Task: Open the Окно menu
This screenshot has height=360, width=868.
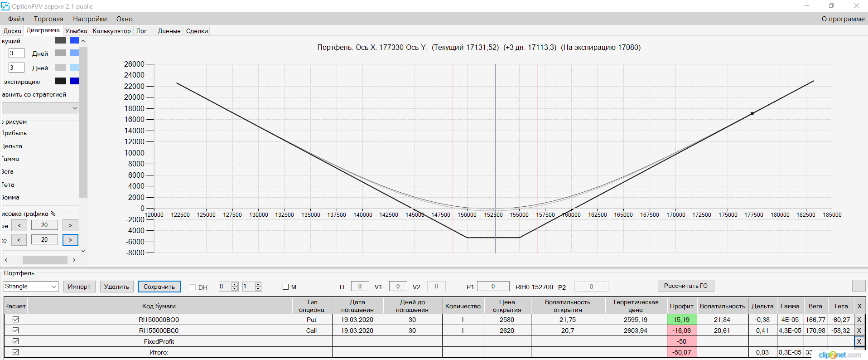Action: (125, 19)
